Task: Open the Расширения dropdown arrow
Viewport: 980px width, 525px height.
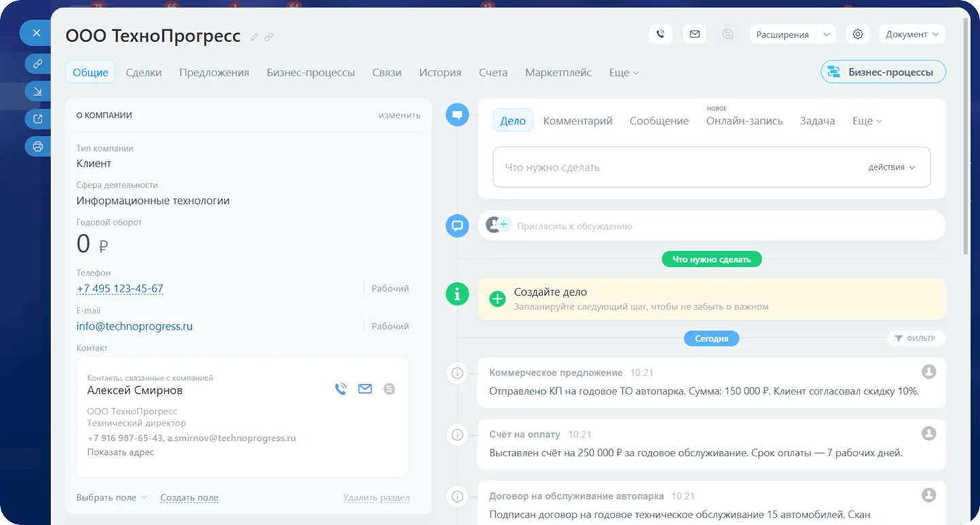Action: (826, 34)
